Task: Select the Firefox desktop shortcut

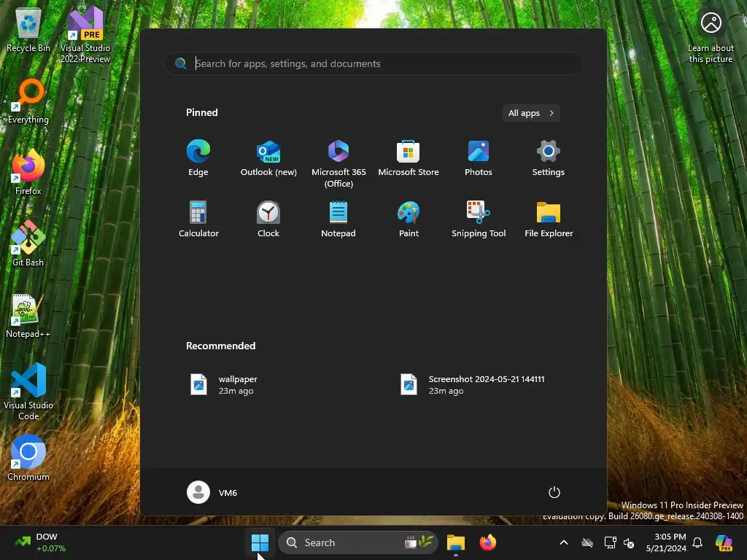Action: [x=28, y=172]
